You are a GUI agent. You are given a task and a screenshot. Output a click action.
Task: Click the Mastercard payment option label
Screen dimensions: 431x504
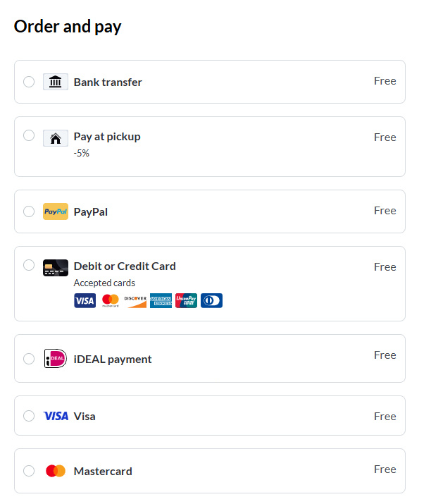click(103, 471)
